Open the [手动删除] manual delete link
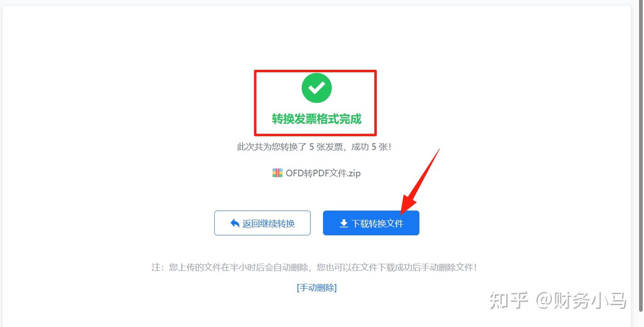The image size is (644, 327). 317,288
